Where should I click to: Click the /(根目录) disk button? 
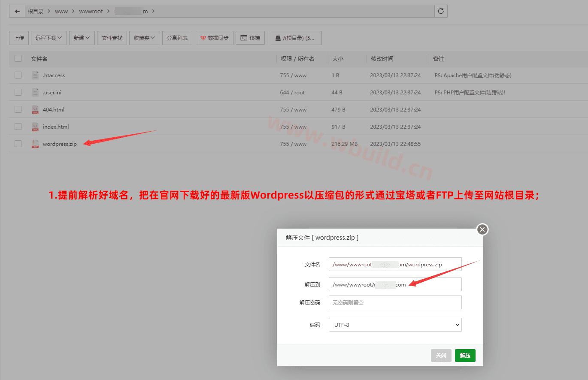[296, 38]
